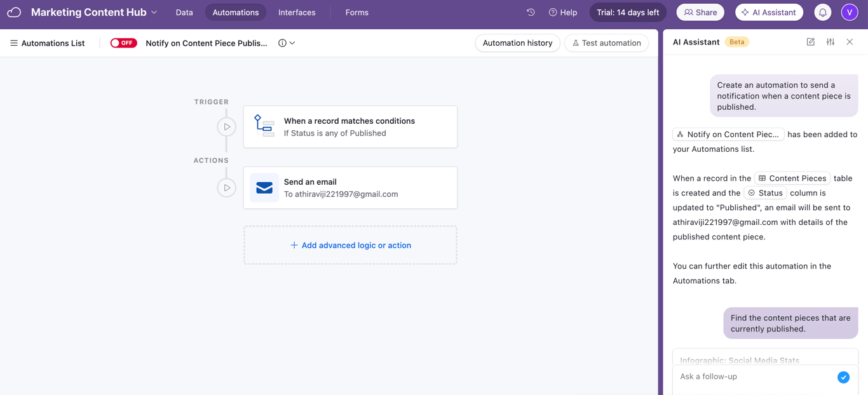Close the AI Assistant panel

(x=850, y=42)
